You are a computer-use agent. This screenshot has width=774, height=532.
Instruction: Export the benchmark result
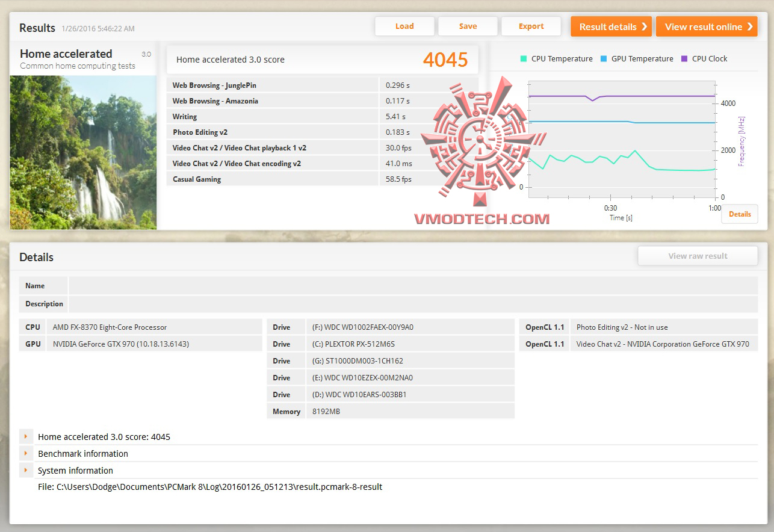click(x=531, y=26)
